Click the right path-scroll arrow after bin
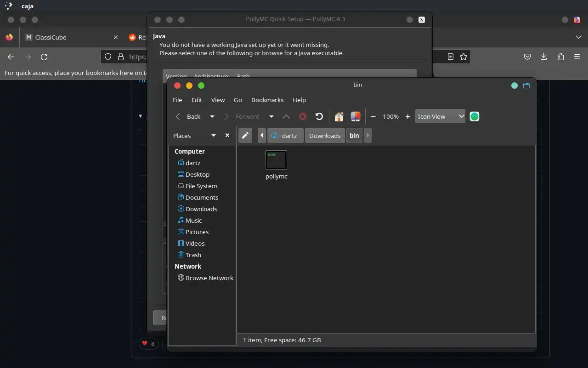 (367, 136)
